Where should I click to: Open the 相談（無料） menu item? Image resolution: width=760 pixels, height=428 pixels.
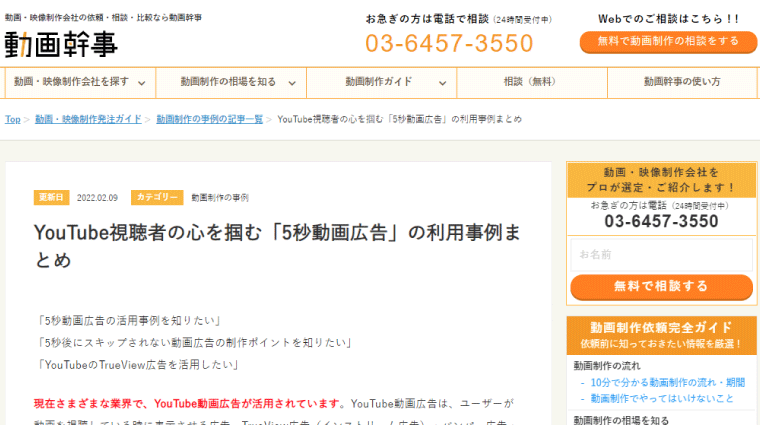[x=532, y=82]
